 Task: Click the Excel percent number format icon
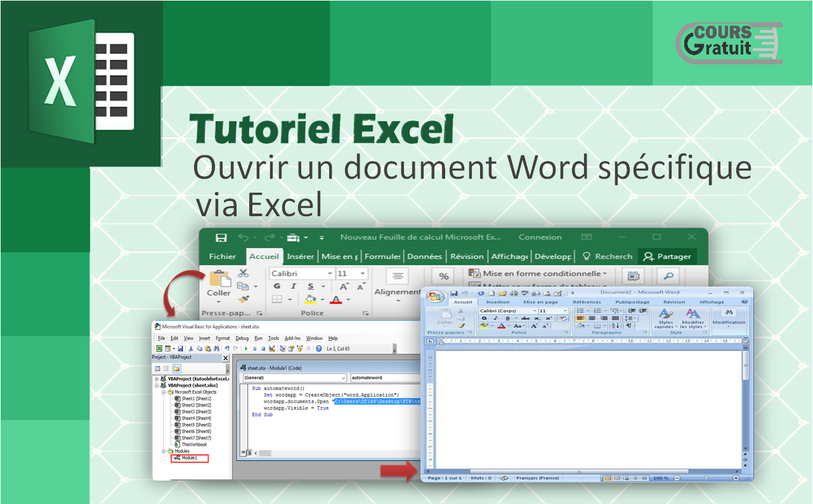pyautogui.click(x=443, y=276)
